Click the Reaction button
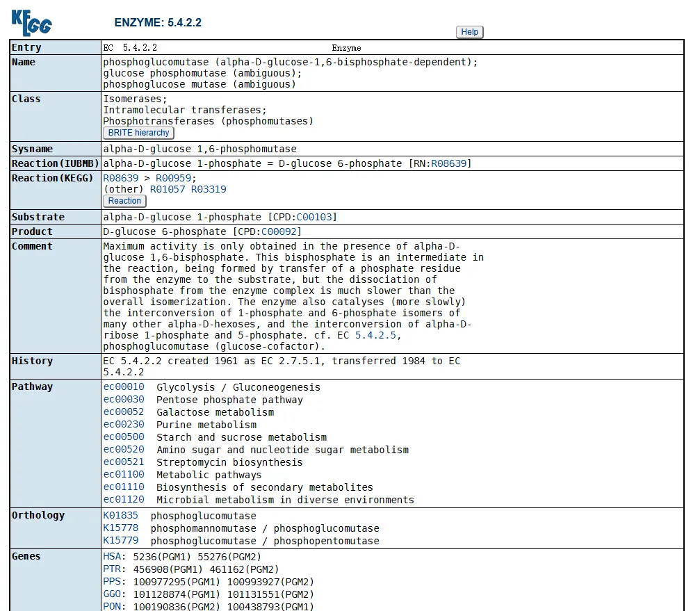700x611 pixels. coord(124,201)
